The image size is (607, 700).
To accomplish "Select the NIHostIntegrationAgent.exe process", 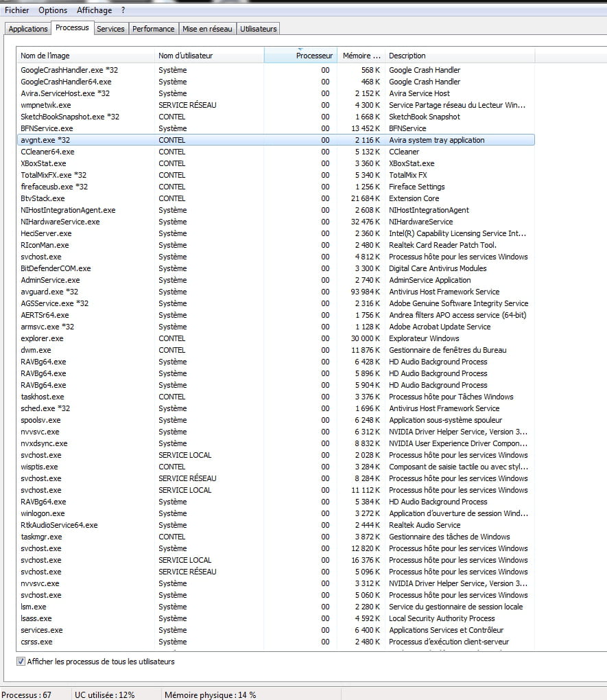I will click(276, 210).
